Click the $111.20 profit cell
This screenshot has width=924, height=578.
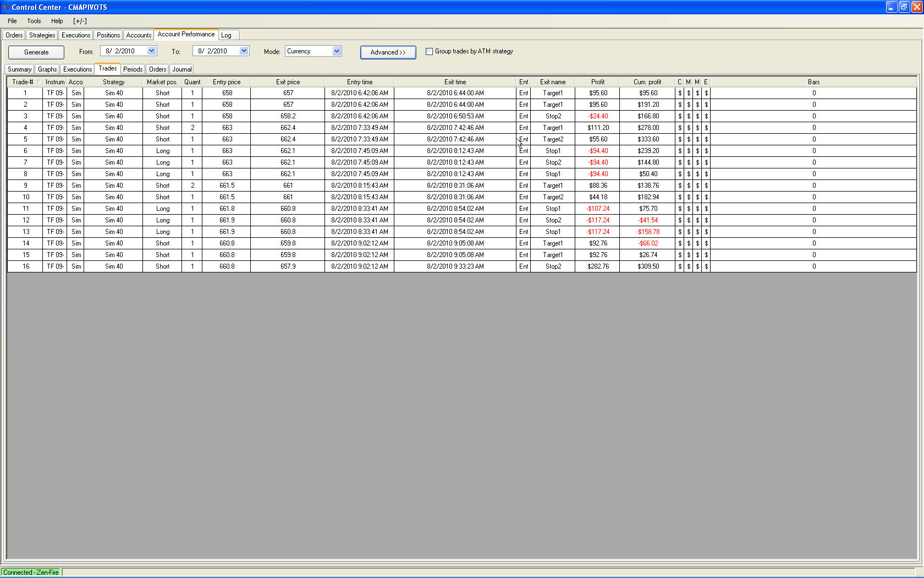pyautogui.click(x=598, y=128)
